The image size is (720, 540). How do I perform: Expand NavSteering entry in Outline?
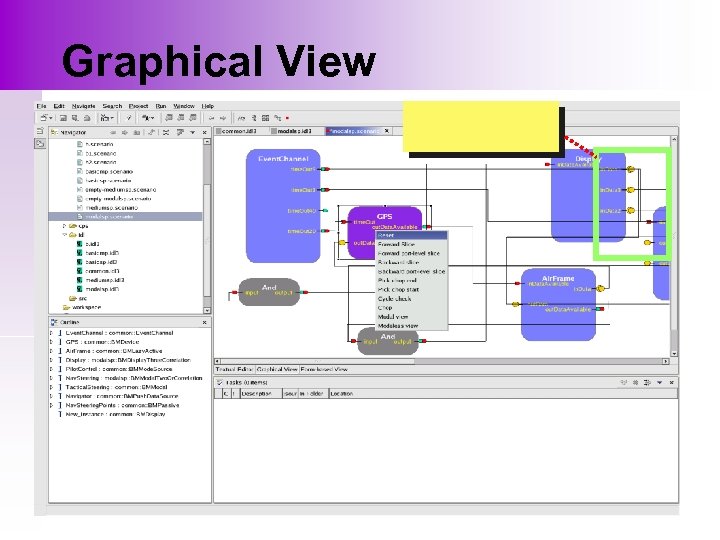(x=52, y=378)
